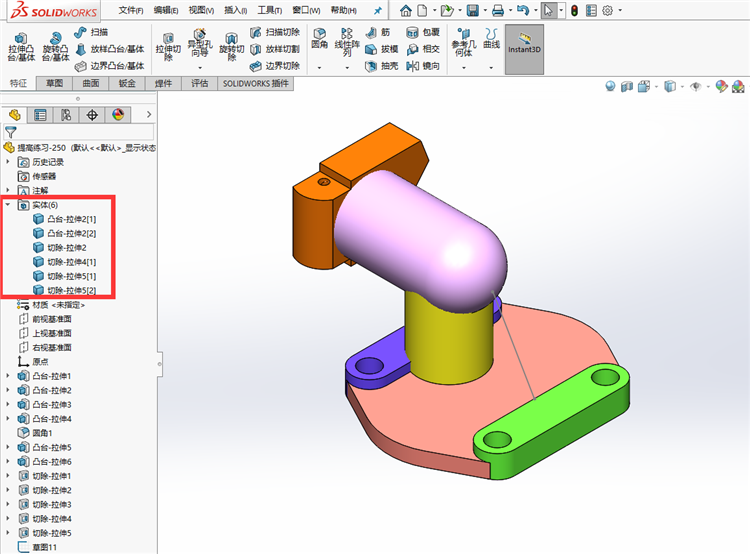The height and width of the screenshot is (554, 750).
Task: Click the 曲线 curves tool
Action: 491,39
